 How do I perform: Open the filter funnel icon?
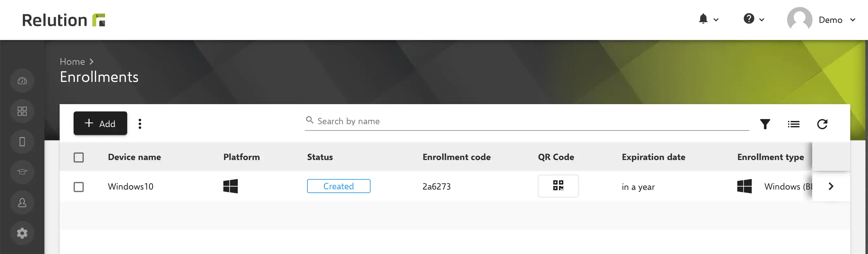(x=765, y=124)
